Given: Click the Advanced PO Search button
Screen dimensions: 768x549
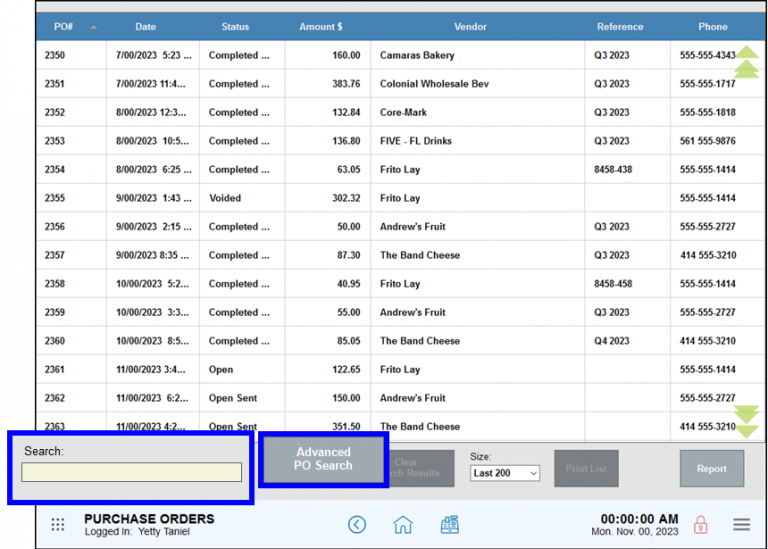Looking at the screenshot, I should point(323,459).
